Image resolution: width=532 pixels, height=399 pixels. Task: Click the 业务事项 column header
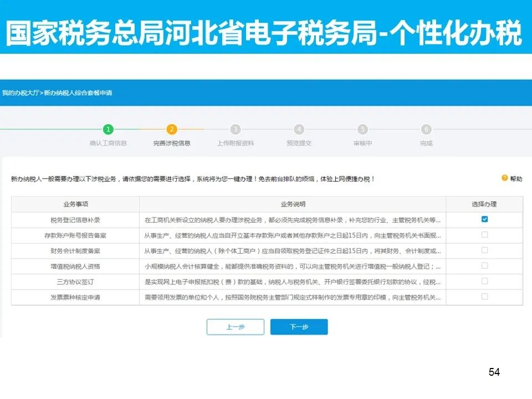click(76, 204)
